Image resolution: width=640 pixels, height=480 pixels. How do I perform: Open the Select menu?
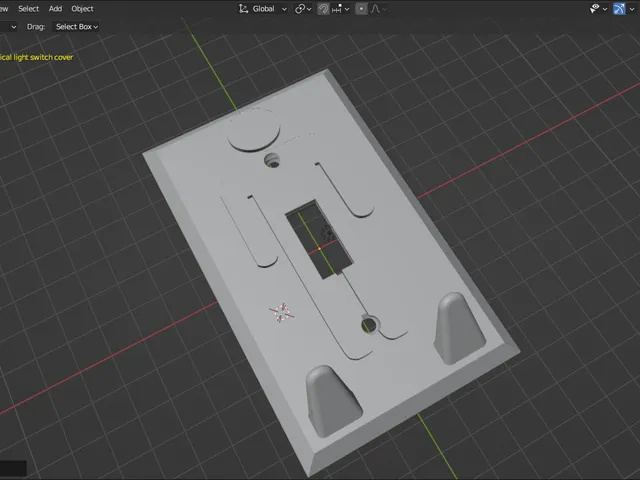(x=28, y=9)
